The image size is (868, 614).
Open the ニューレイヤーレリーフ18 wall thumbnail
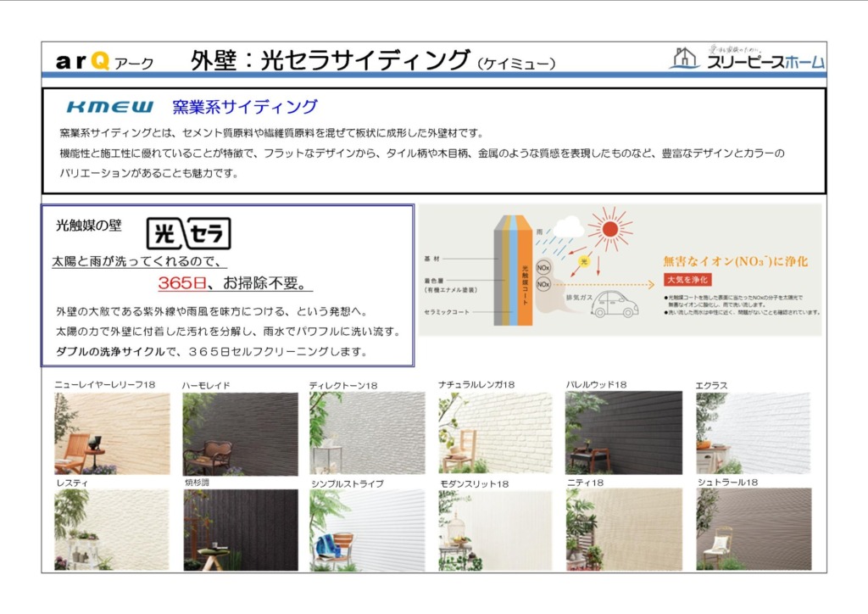coord(113,433)
